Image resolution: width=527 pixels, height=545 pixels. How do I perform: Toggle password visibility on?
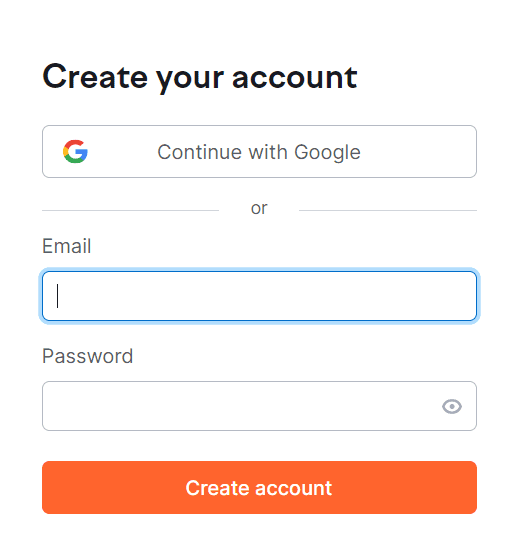pos(452,406)
